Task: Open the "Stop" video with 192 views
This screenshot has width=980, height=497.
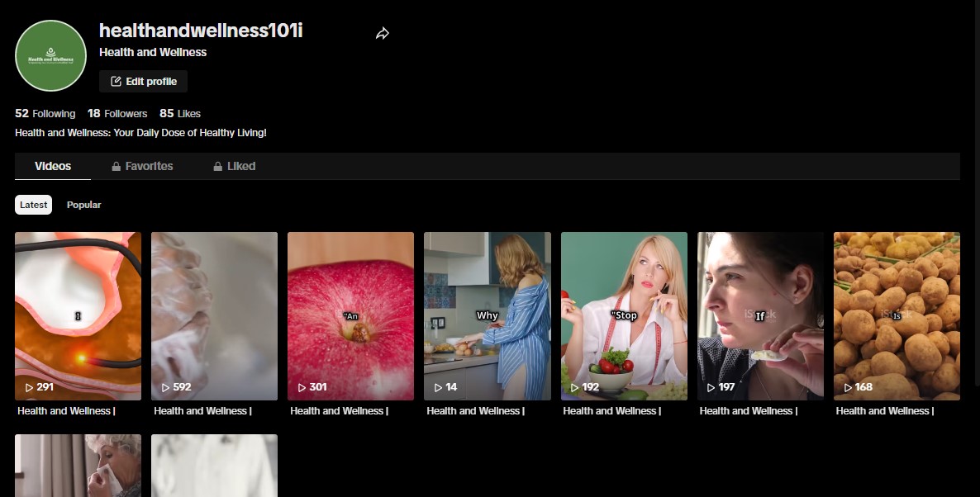Action: click(x=625, y=316)
